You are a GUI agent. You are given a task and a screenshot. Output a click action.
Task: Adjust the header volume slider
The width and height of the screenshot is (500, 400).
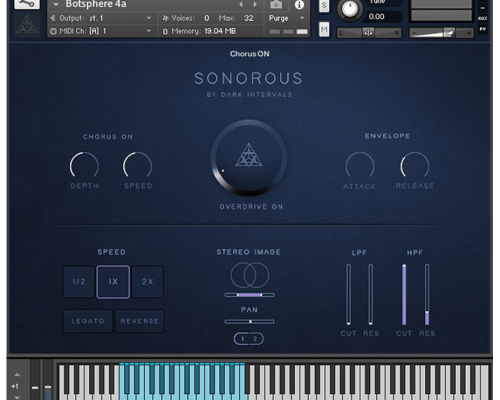point(441,33)
